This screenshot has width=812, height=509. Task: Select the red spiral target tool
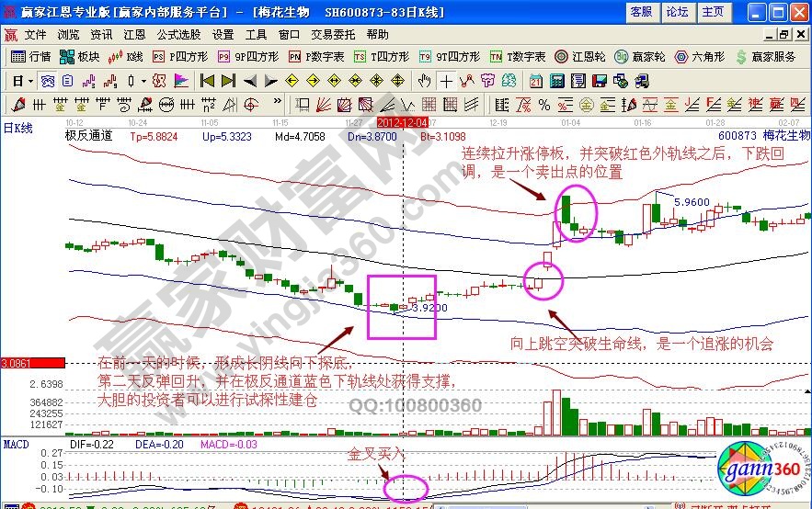pos(251,105)
